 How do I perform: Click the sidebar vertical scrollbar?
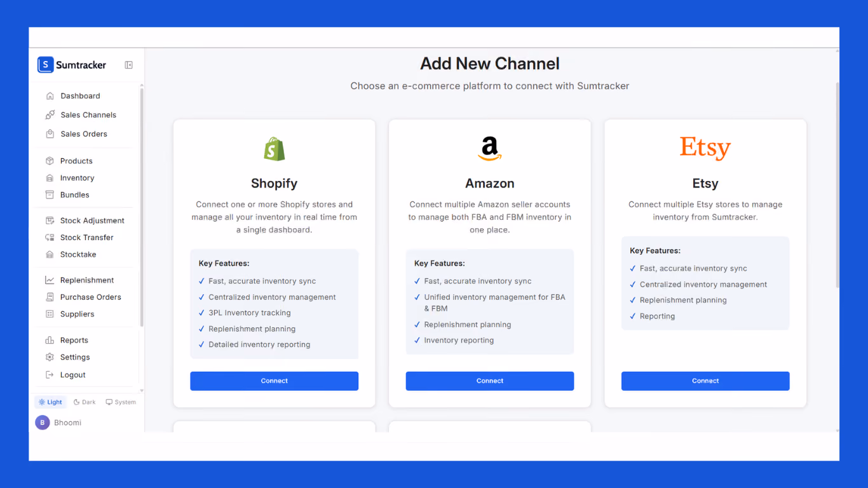pyautogui.click(x=142, y=207)
